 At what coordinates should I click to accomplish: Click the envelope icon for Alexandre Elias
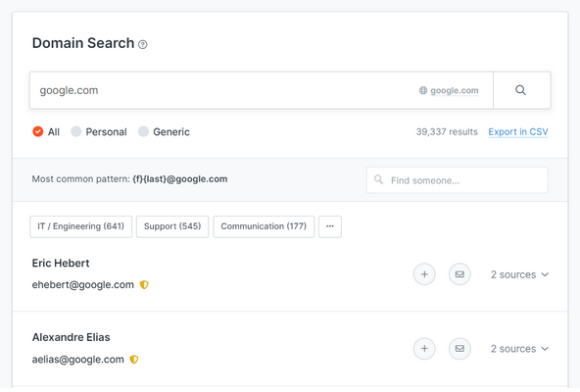point(459,348)
